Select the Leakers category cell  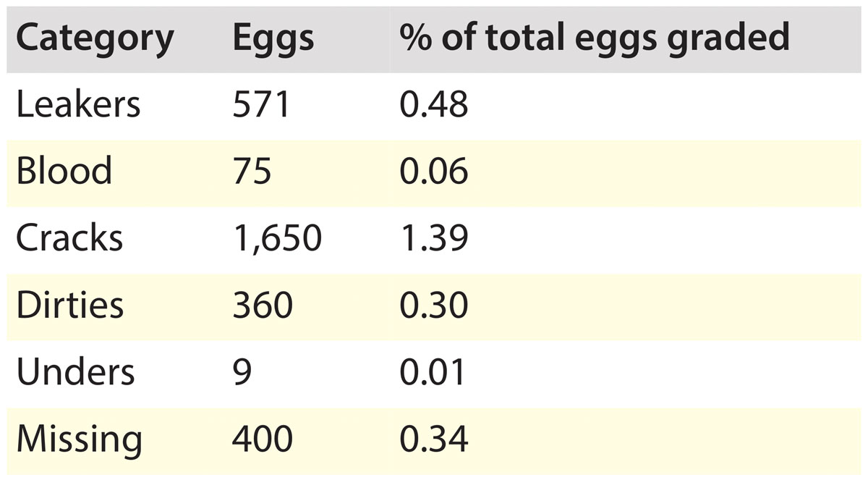(77, 104)
